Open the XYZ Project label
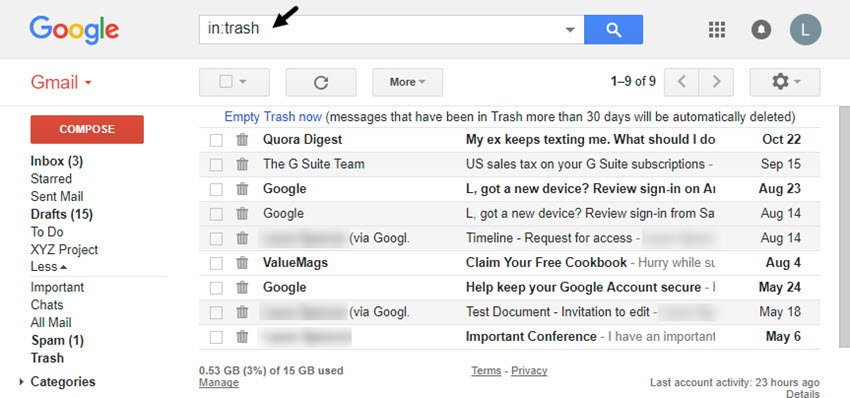 65,250
